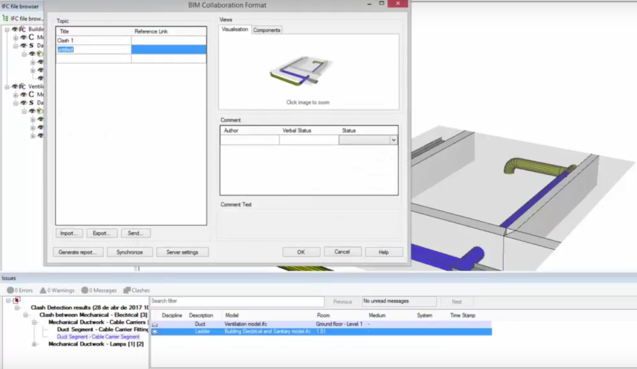Click the C icon under Ventilation model
The width and height of the screenshot is (637, 369).
coord(31,94)
